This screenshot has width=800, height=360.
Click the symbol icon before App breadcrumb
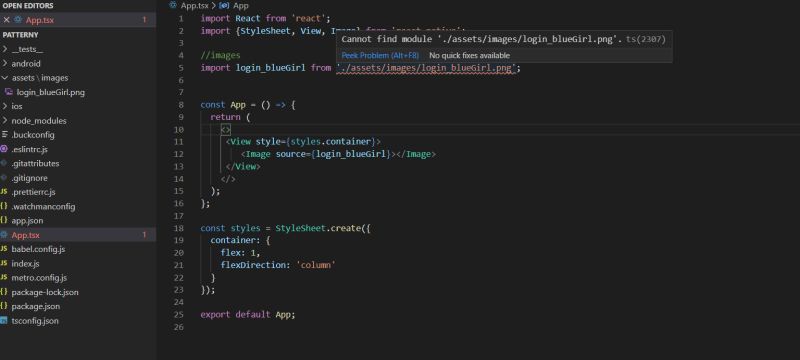pos(224,6)
